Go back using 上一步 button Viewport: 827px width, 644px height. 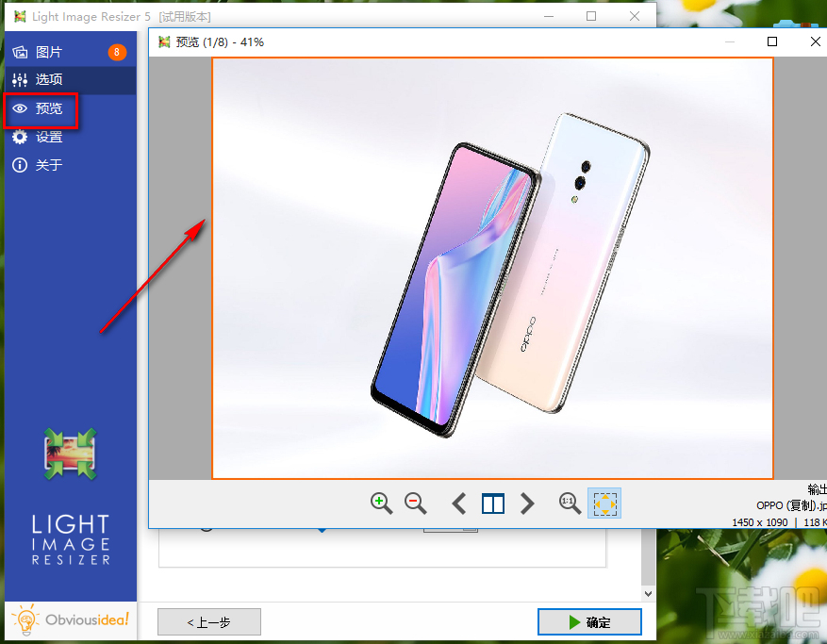click(208, 621)
